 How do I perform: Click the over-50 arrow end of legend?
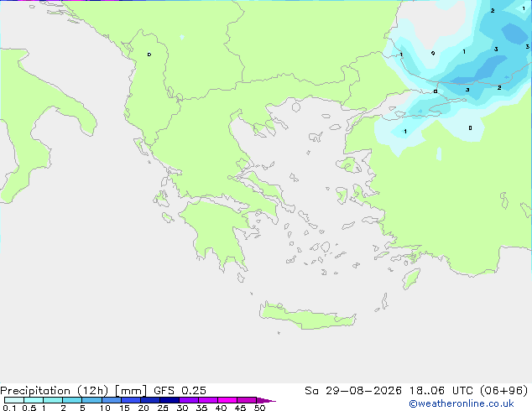266,400
